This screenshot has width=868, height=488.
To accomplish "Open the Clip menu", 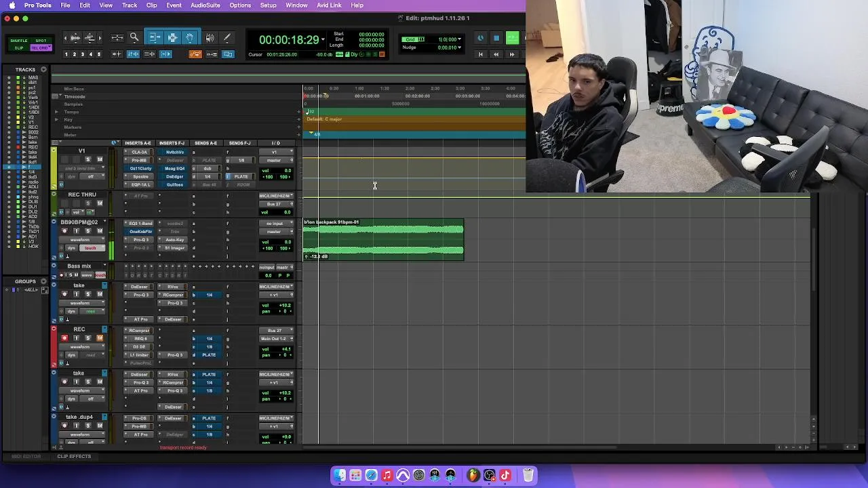I will 152,5.
